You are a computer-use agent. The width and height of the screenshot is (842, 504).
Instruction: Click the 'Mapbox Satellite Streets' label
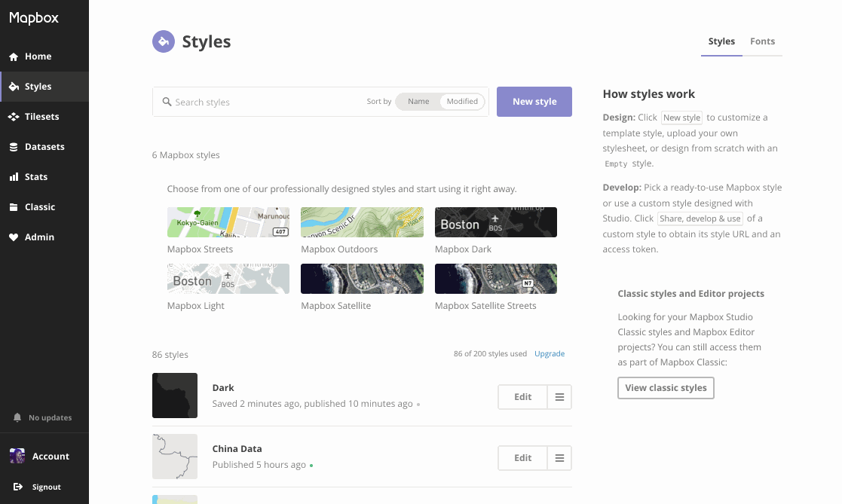coord(485,305)
